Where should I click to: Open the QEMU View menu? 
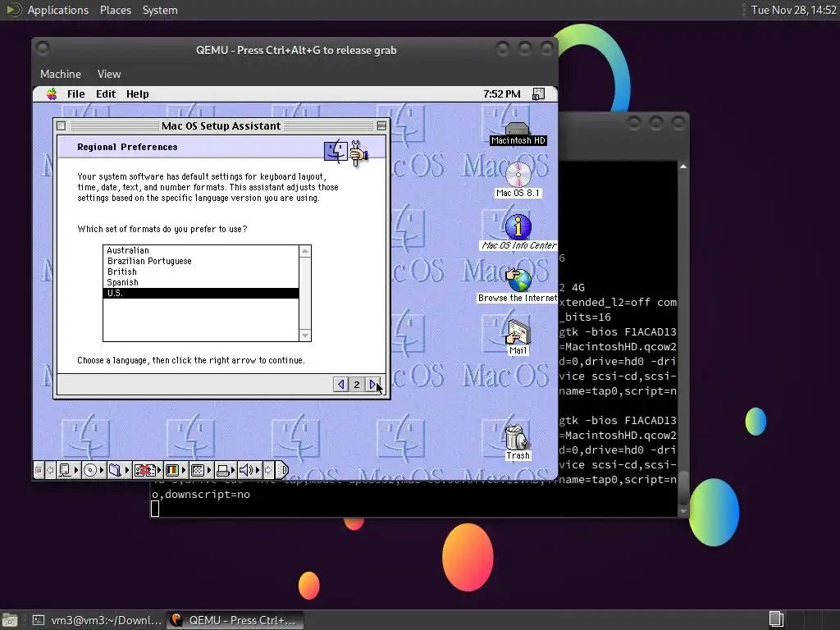click(x=109, y=74)
